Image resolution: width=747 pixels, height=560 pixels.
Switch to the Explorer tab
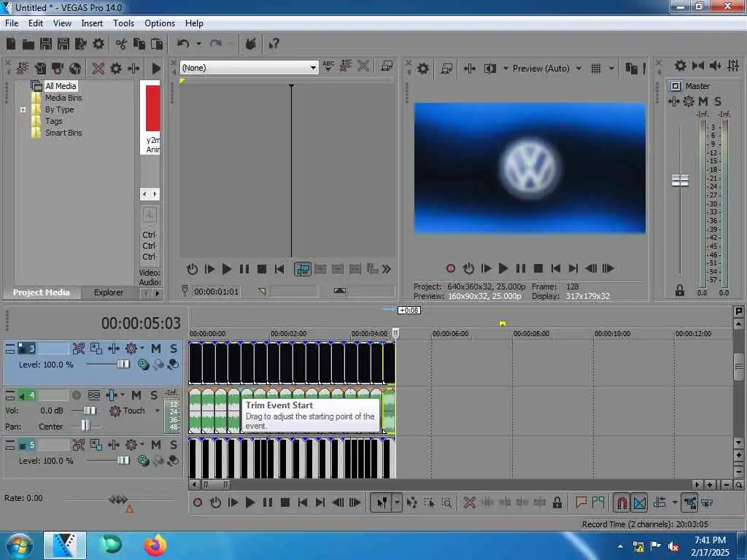pos(109,292)
